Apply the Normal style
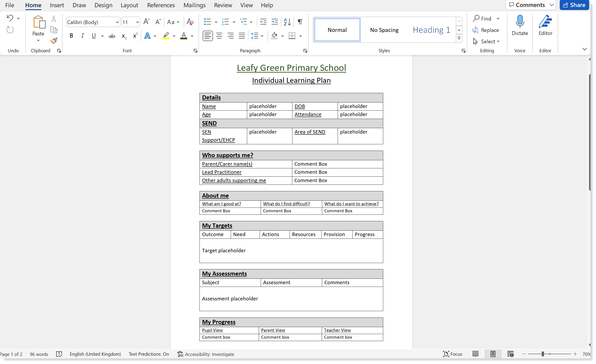Screen dimensions: 596x364 coord(337,30)
